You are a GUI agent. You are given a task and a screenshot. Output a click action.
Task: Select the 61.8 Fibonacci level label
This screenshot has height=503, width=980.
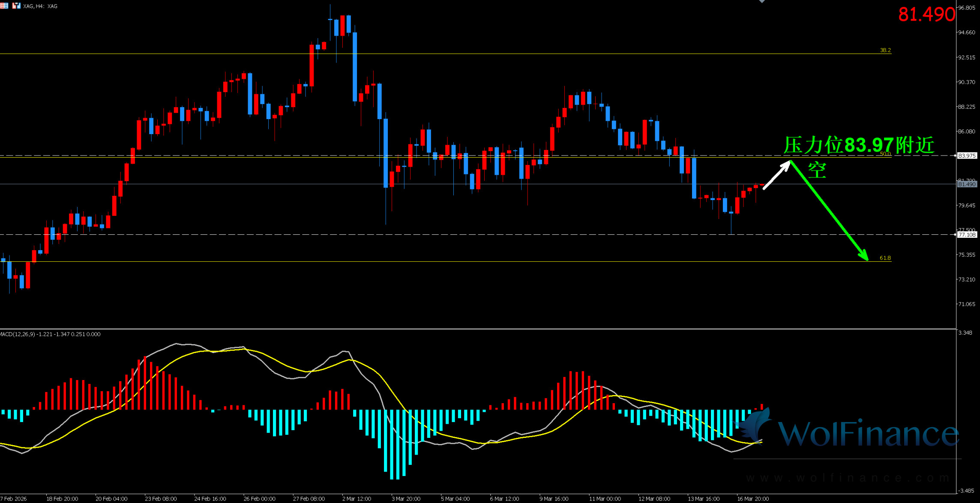[885, 258]
